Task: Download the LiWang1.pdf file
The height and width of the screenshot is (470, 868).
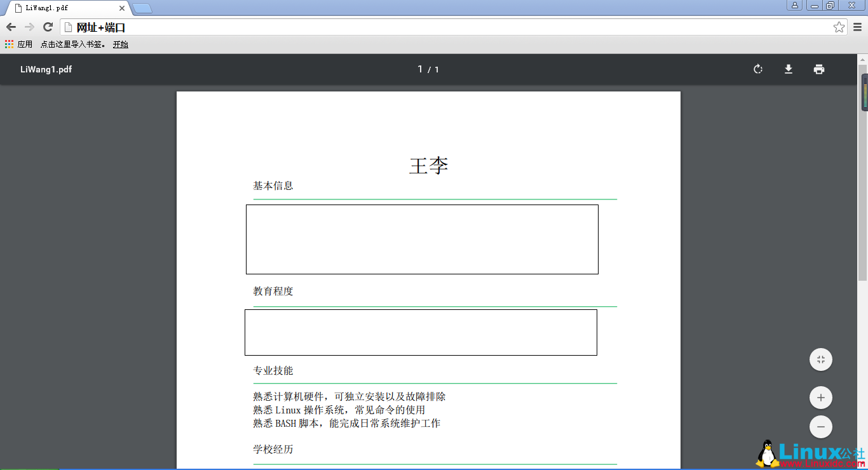Action: coord(788,69)
